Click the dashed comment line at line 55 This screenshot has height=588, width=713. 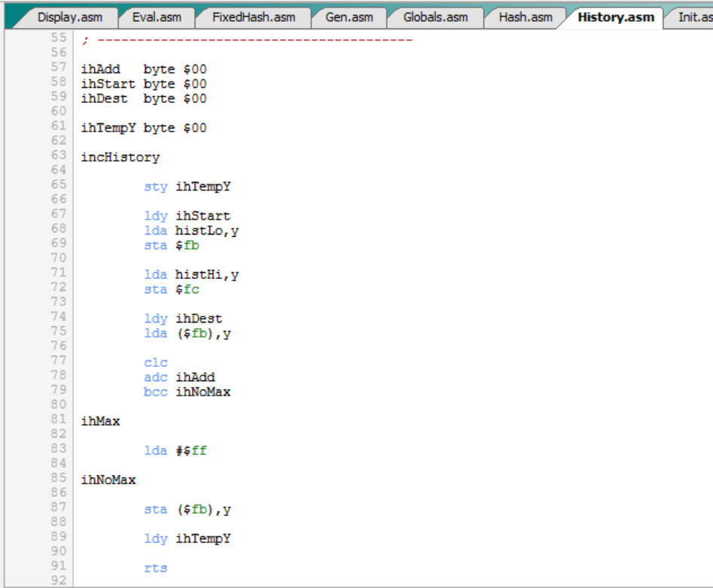pos(247,39)
